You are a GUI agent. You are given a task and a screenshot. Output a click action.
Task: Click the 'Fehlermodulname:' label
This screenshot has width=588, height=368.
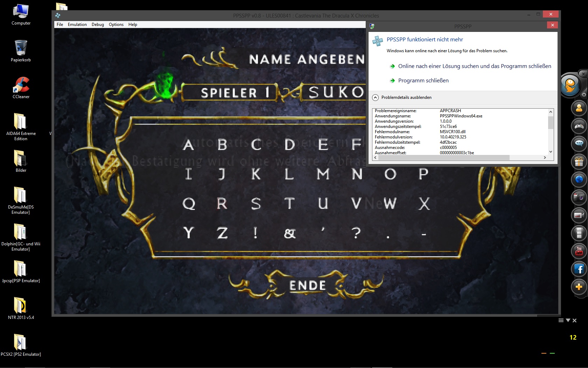coord(392,132)
